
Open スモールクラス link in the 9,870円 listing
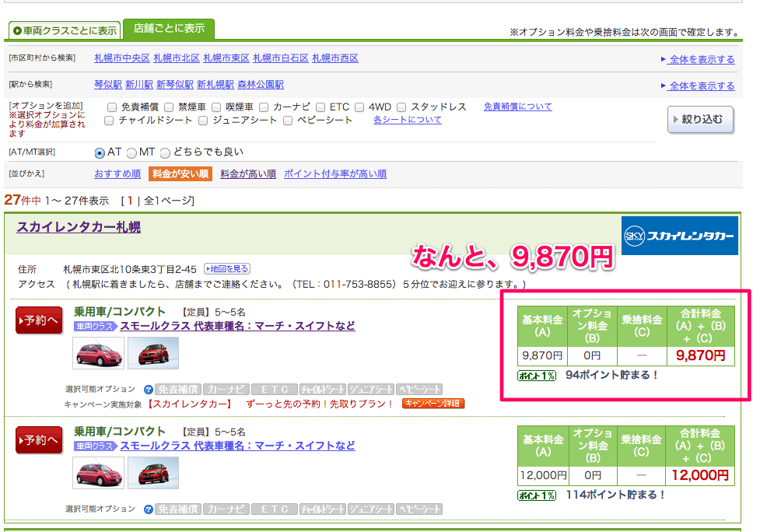[x=237, y=326]
